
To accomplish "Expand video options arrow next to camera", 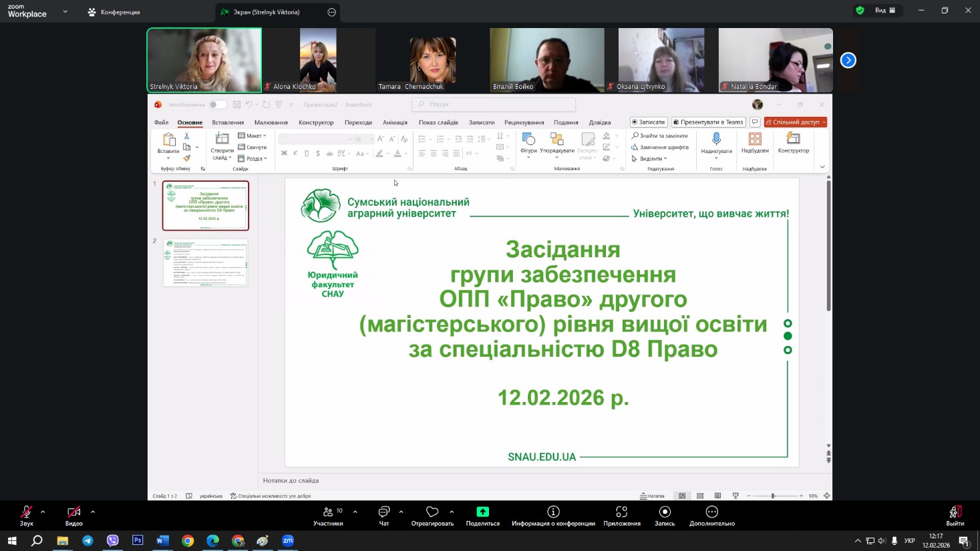I will (x=93, y=512).
